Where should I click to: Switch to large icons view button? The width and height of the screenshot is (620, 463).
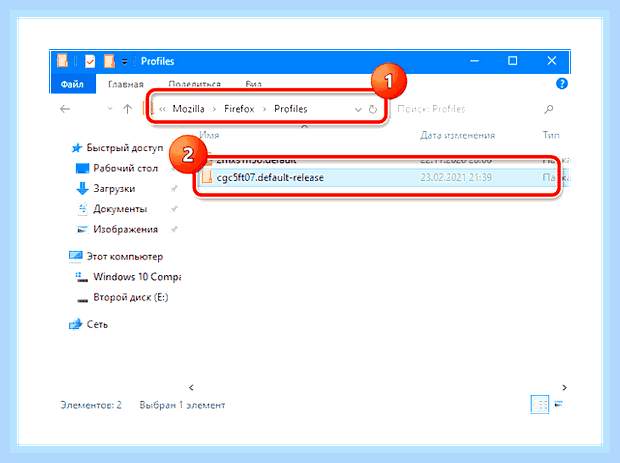click(x=559, y=404)
